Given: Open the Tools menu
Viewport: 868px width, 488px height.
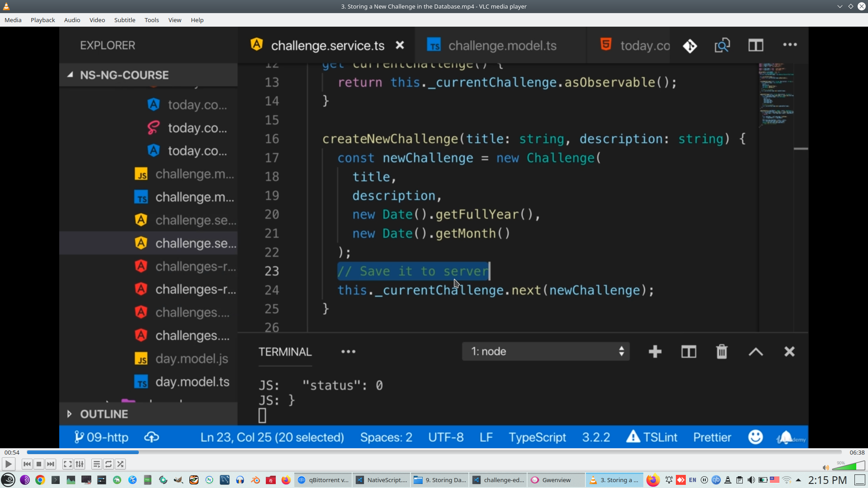Looking at the screenshot, I should 151,20.
